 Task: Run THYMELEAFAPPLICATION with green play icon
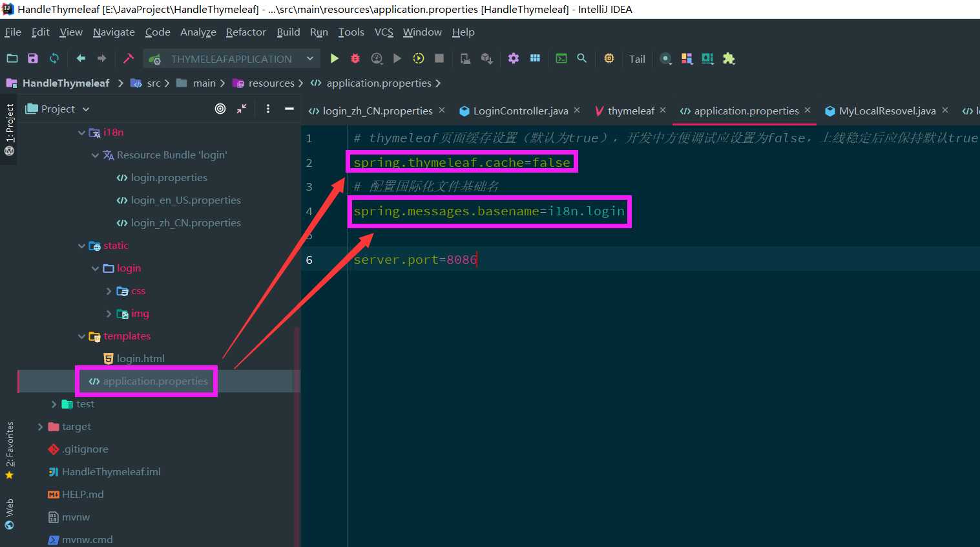[334, 58]
